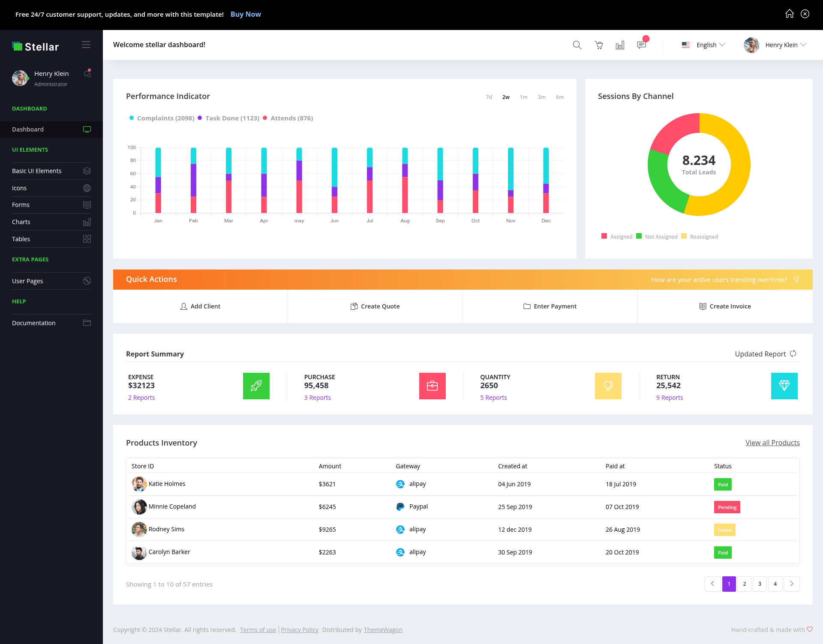
Task: Click the Create Invoice quick action
Action: point(725,306)
